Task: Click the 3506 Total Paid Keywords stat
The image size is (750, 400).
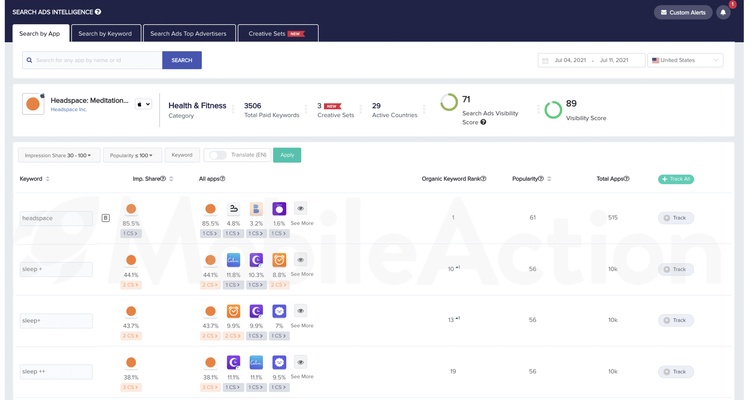Action: coord(271,110)
